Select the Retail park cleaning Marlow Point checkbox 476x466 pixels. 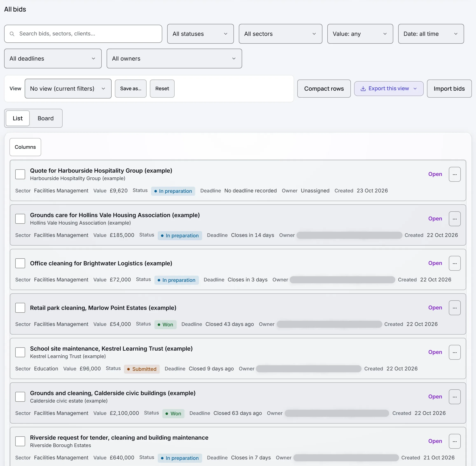click(x=20, y=308)
